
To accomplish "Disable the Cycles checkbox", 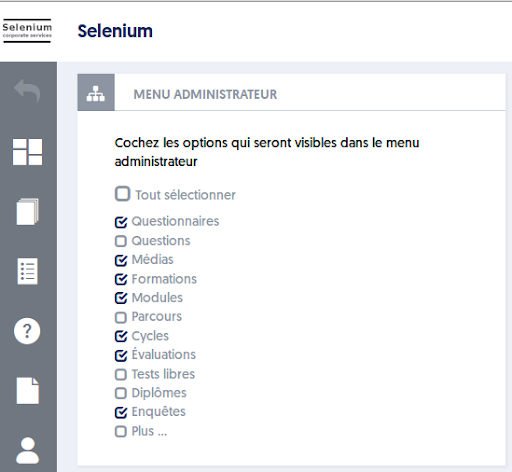I will 121,336.
